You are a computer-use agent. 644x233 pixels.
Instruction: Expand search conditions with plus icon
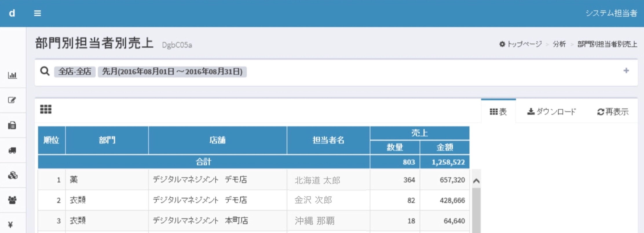[x=626, y=71]
